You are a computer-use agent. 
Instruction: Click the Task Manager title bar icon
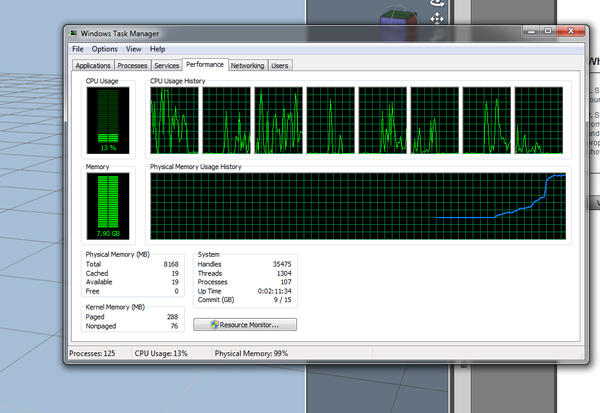74,33
